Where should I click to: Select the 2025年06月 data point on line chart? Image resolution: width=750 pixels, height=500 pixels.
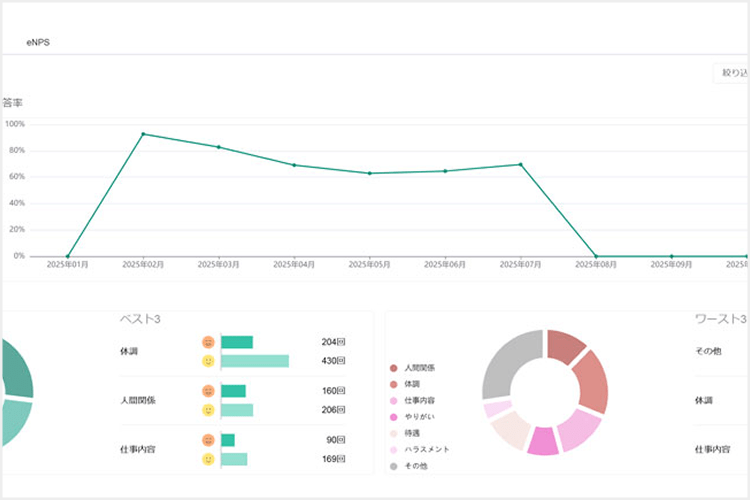tap(445, 171)
